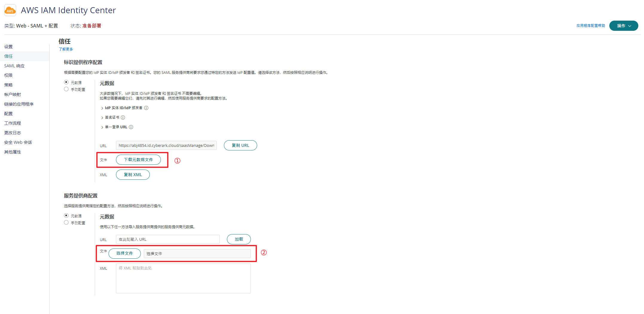Open the 应用程序配置帮助 link
This screenshot has width=644, height=314.
click(591, 26)
